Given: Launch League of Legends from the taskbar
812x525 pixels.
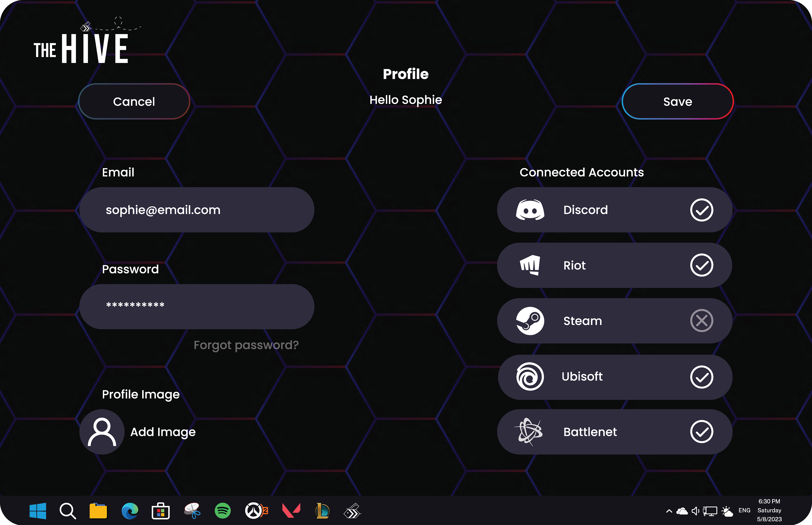Looking at the screenshot, I should tap(322, 511).
